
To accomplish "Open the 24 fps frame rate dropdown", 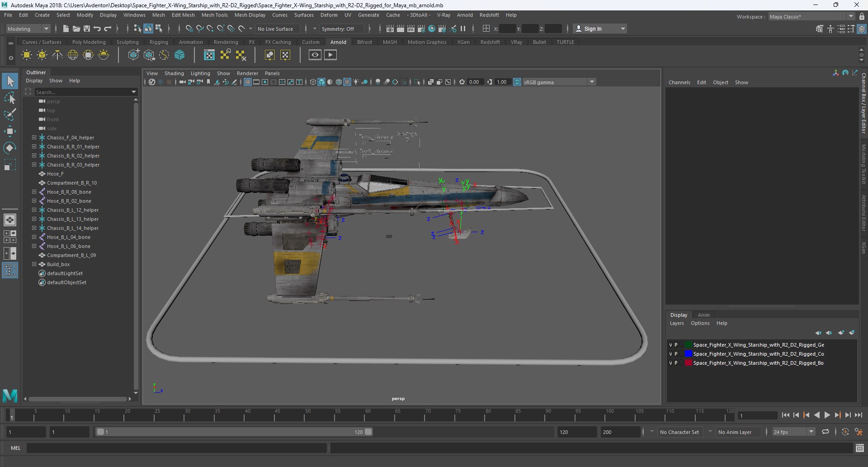I will pyautogui.click(x=793, y=432).
